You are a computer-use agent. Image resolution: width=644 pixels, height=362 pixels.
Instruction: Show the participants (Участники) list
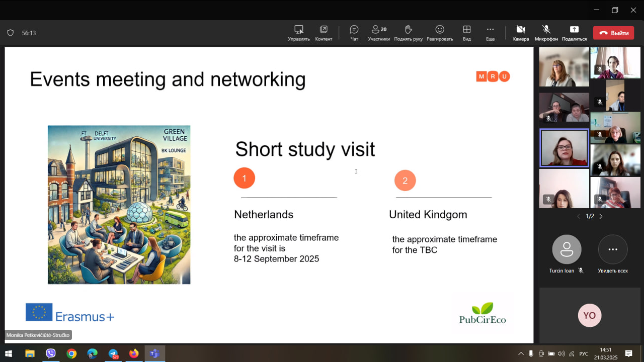[378, 33]
